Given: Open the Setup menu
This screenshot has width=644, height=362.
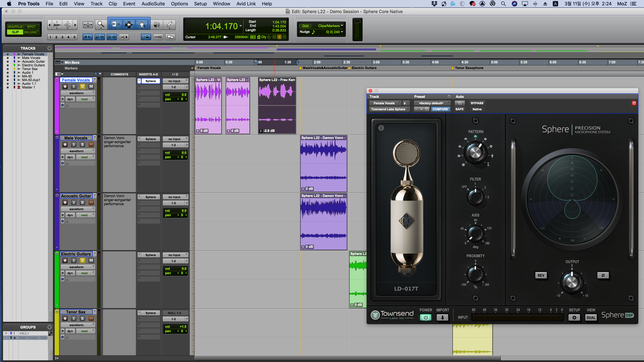Looking at the screenshot, I should 200,4.
